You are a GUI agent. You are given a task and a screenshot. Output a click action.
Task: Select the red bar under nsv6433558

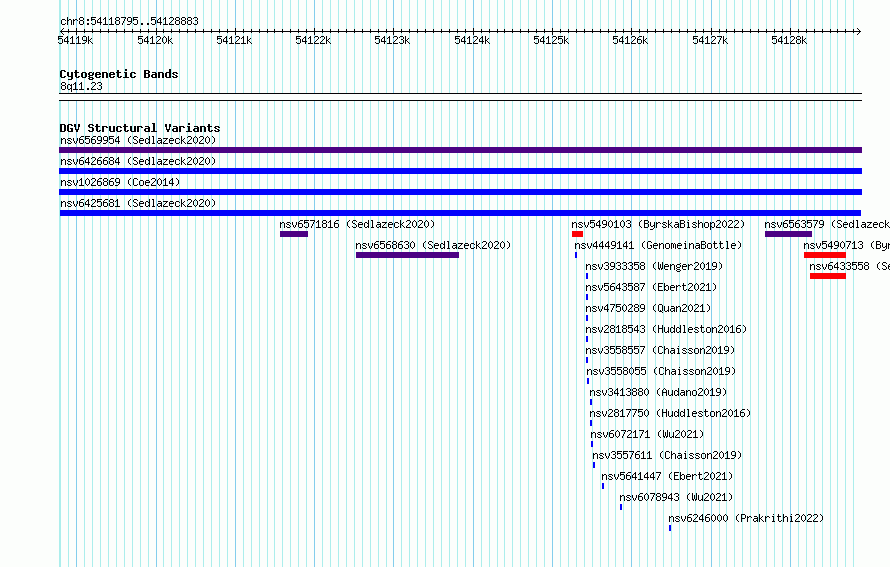point(828,276)
